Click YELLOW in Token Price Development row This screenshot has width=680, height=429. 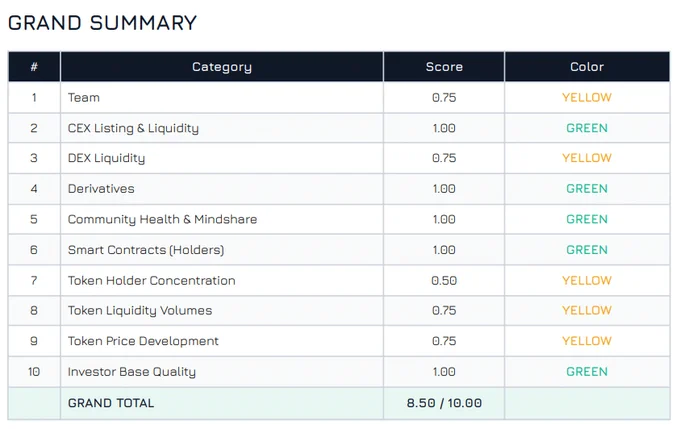(x=587, y=341)
